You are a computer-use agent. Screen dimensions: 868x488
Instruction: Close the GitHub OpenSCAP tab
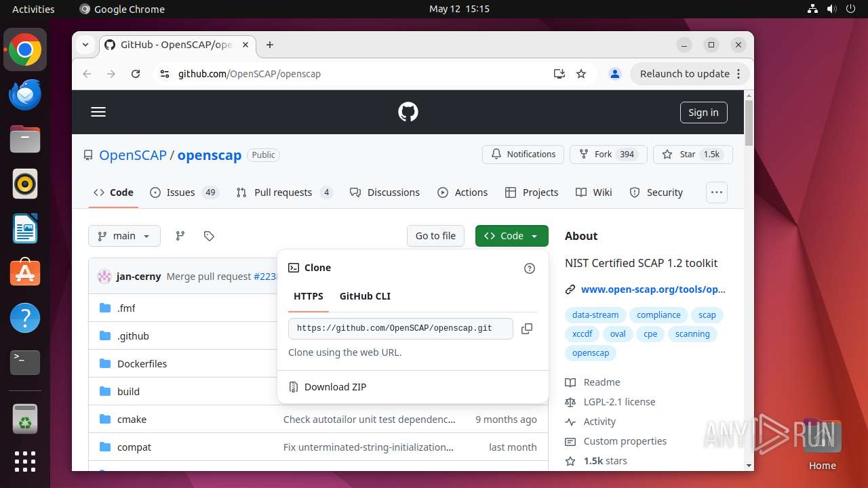[245, 45]
